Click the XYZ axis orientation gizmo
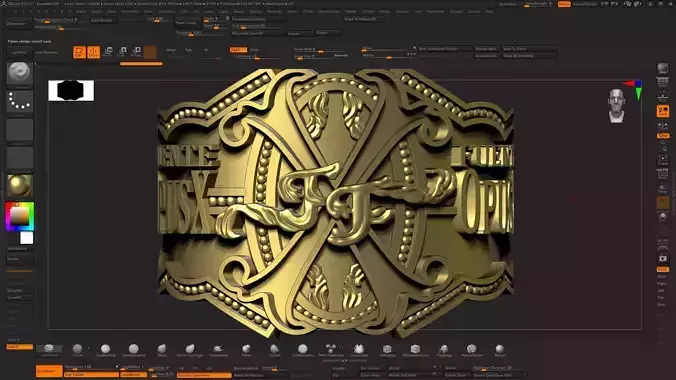 point(635,89)
